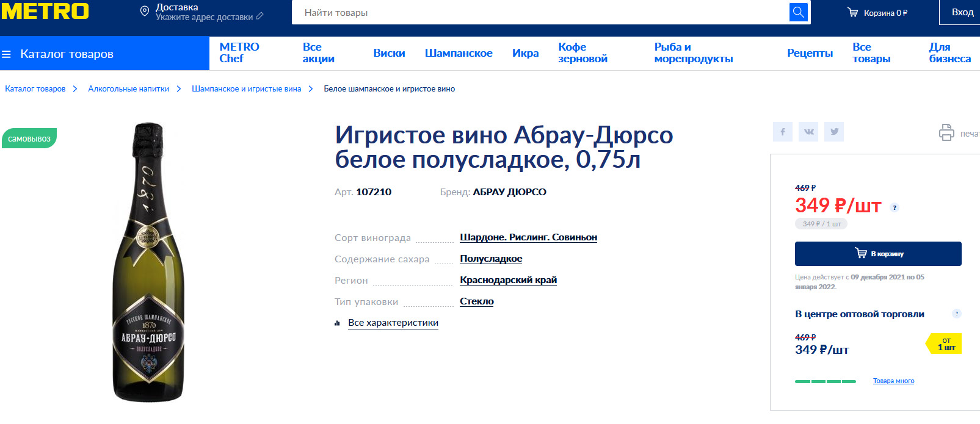
Task: Click help icon beside wholesale center heading
Action: (x=956, y=314)
